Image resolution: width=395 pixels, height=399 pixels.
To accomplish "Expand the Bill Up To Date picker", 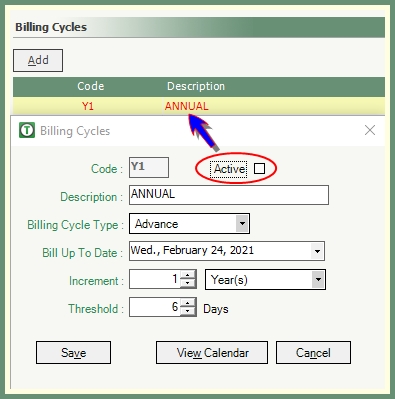I will (317, 251).
